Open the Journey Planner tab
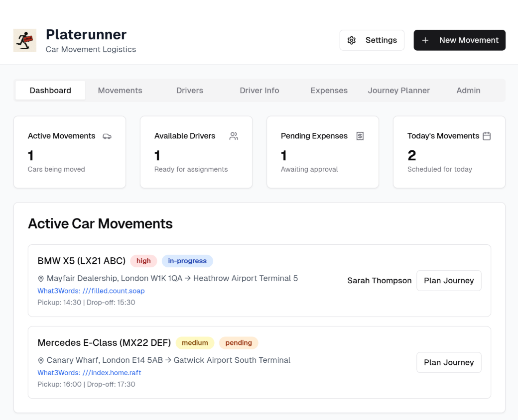 click(399, 91)
